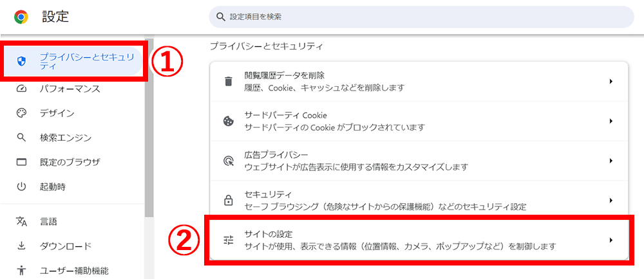
Task: Click the accessibility figure icon beside ユーザー補助機能
Action: pos(21,271)
